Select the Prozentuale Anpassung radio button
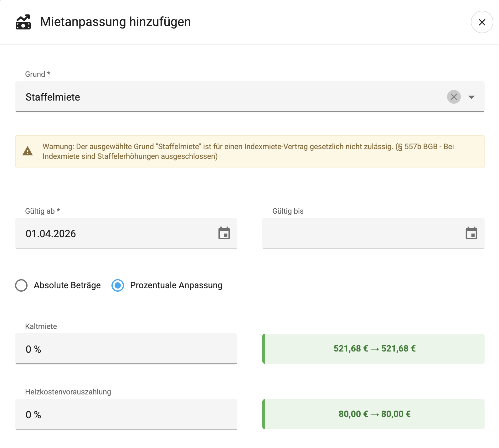Viewport: 499px width, 448px height. pos(118,285)
